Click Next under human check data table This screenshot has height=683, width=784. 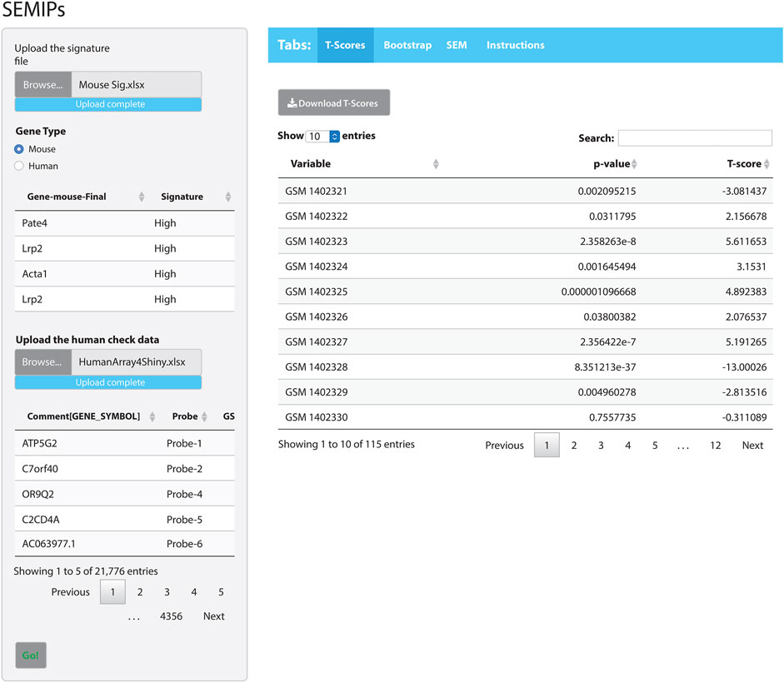(214, 616)
